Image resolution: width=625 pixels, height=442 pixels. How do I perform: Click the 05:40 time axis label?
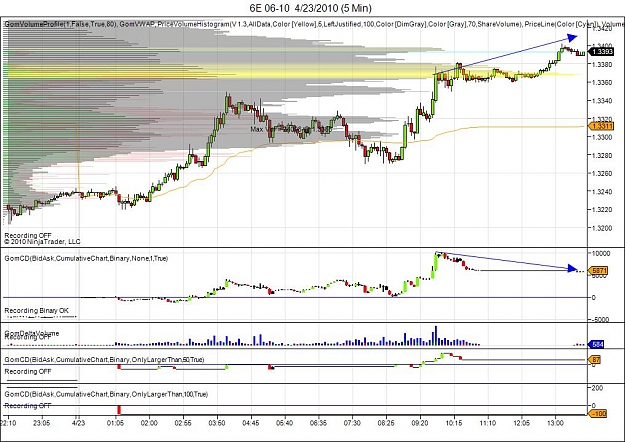point(285,423)
